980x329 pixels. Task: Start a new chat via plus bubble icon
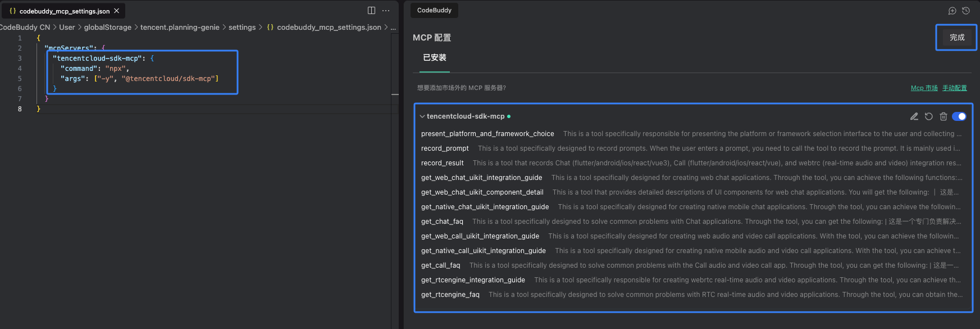tap(952, 11)
